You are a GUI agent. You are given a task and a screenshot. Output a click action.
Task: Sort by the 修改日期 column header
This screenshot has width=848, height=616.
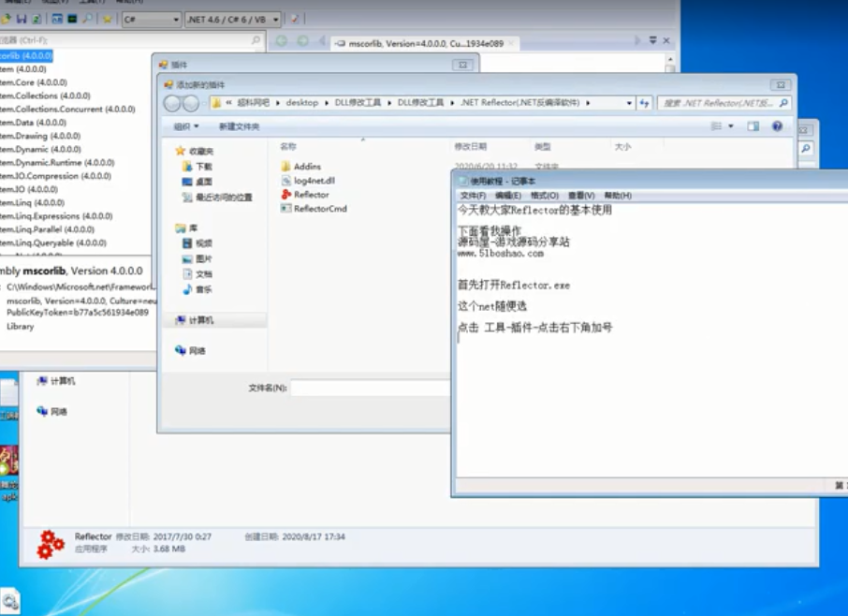471,147
